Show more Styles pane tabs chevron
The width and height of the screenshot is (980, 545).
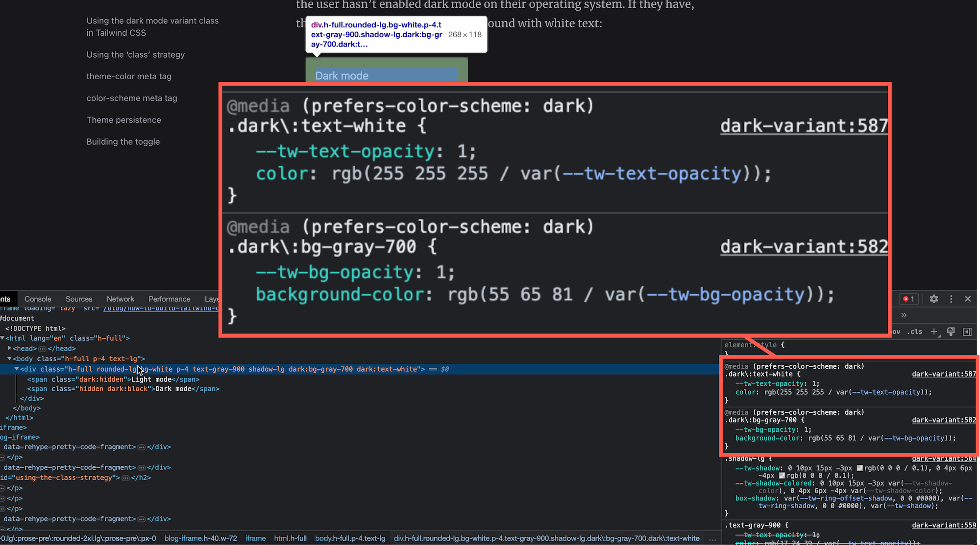tap(904, 315)
